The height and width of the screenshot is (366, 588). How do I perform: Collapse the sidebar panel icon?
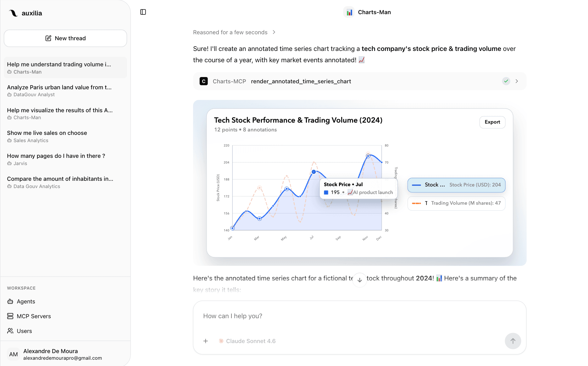pyautogui.click(x=143, y=12)
